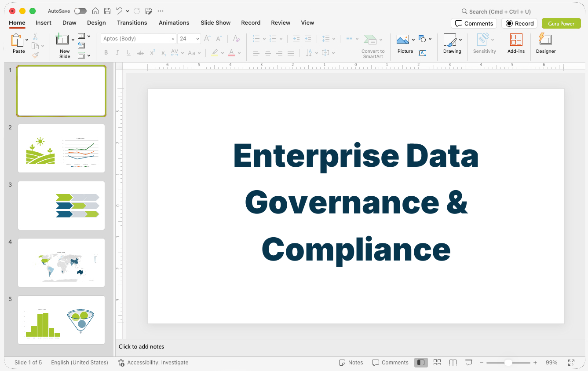Expand the New Slide layout arrow
The height and width of the screenshot is (371, 588).
[73, 40]
